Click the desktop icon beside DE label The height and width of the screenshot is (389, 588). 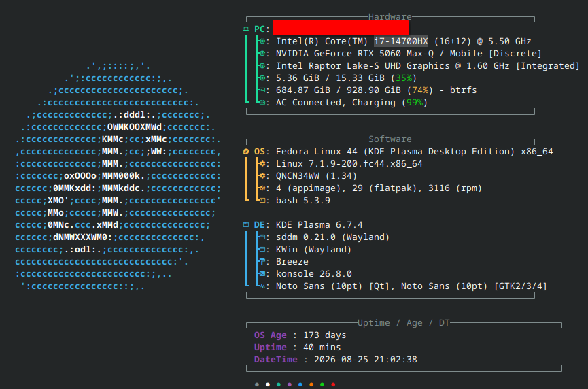coord(246,225)
